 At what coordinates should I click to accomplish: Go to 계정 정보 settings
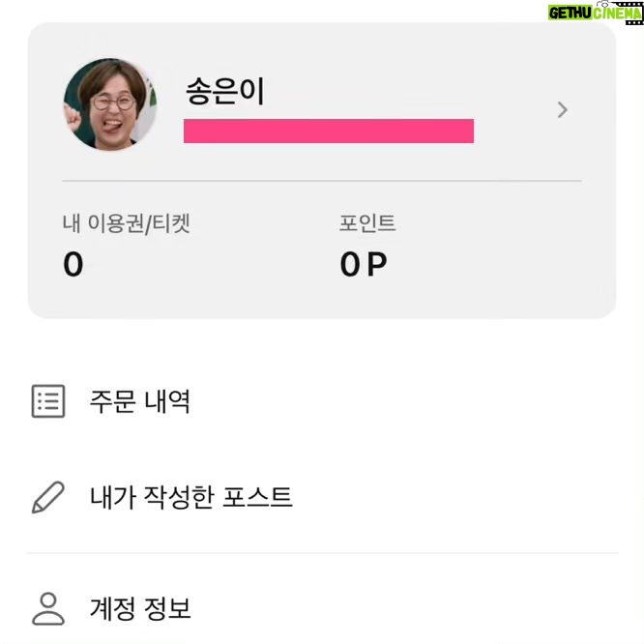[x=140, y=608]
